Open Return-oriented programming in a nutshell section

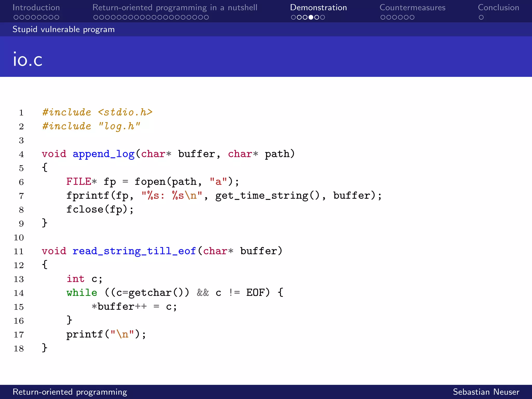click(175, 8)
